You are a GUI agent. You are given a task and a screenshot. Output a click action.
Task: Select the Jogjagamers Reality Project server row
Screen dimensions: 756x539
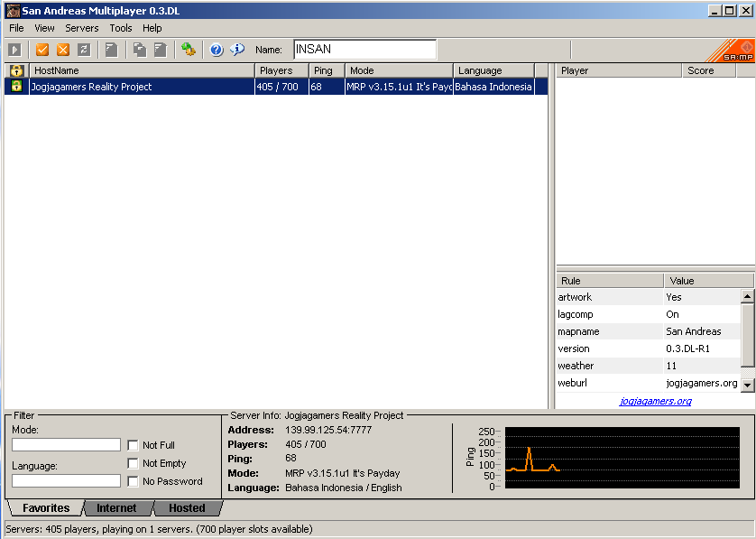pos(276,87)
